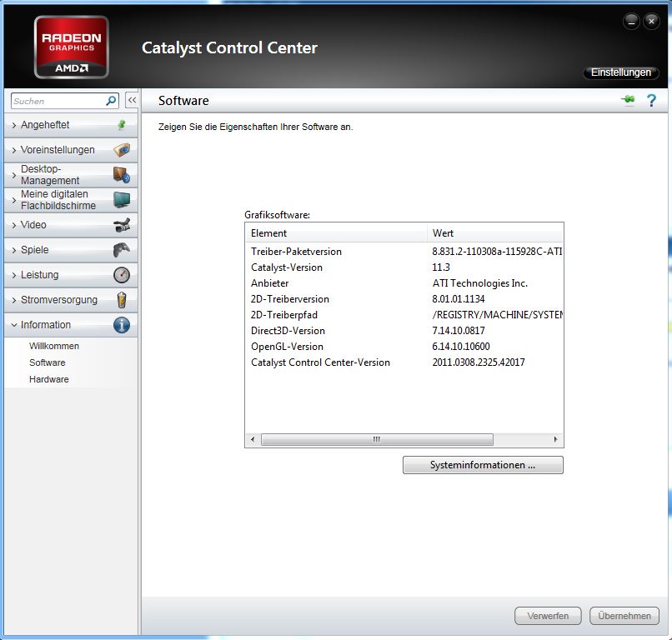Expand the Stromversorgung section
This screenshot has width=672, height=640.
click(x=71, y=300)
